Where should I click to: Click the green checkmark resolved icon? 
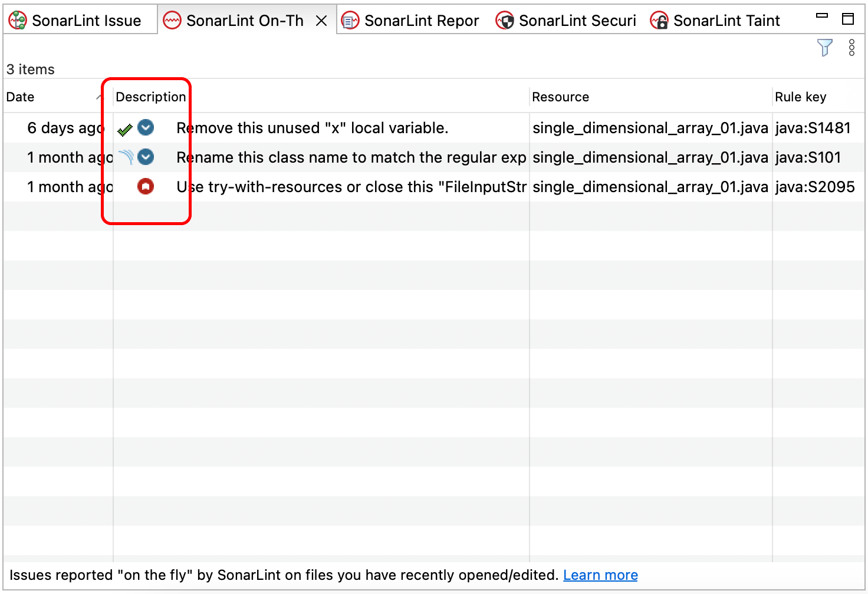[x=124, y=129]
